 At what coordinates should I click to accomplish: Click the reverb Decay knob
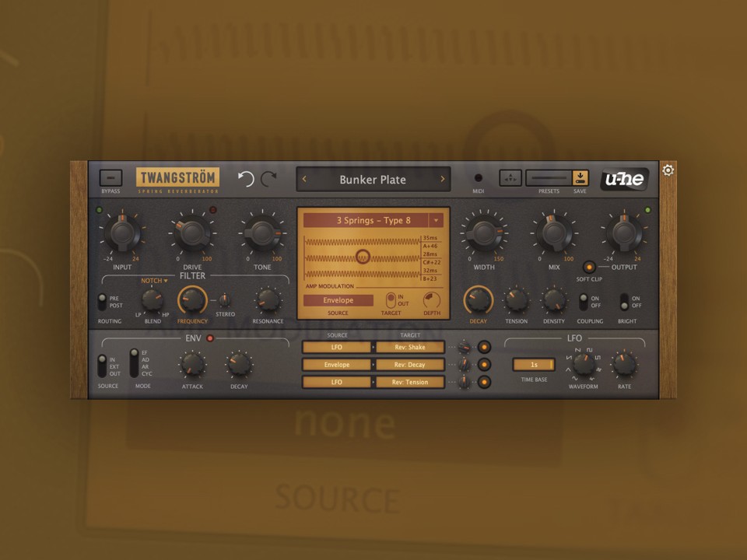479,300
